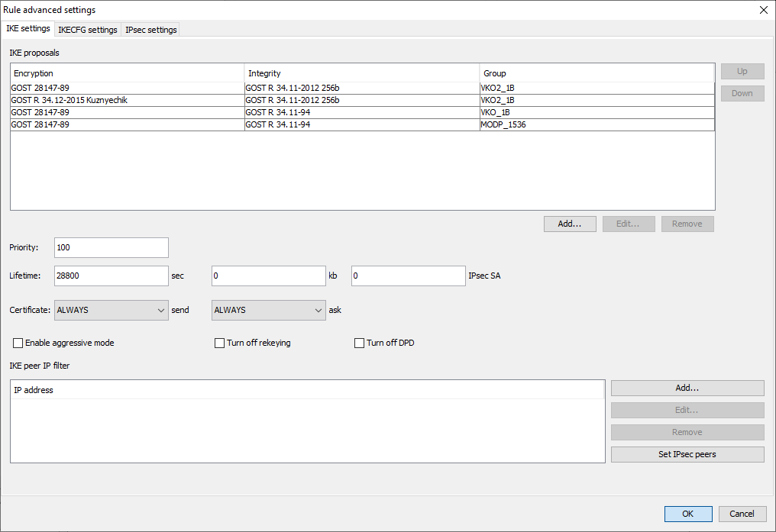Viewport: 776px width, 532px height.
Task: Confirm the dialog with OK
Action: click(687, 514)
